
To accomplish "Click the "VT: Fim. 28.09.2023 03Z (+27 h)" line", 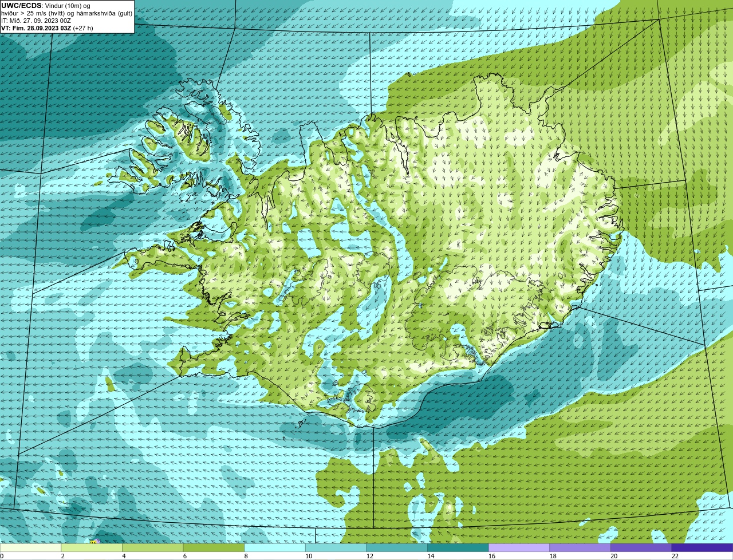I will [47, 28].
